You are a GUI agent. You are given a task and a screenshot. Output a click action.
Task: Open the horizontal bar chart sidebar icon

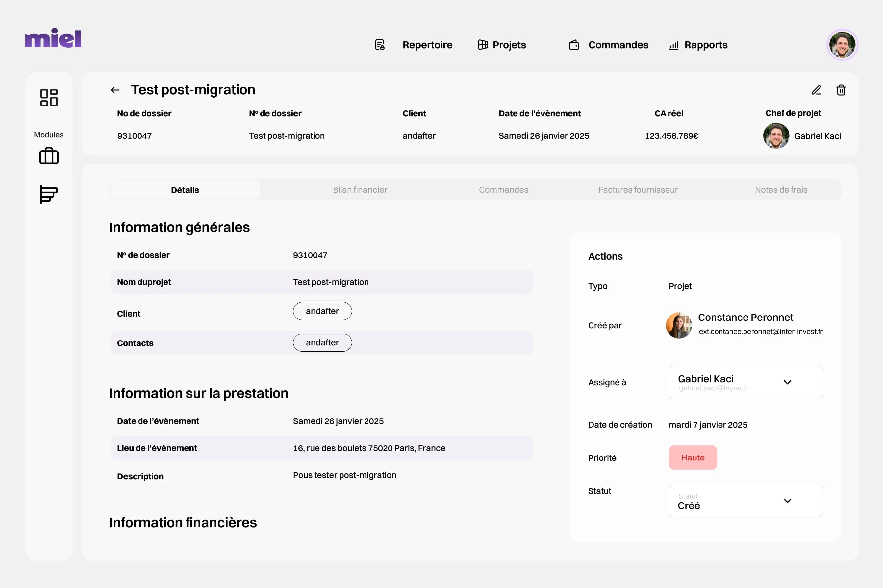point(49,195)
